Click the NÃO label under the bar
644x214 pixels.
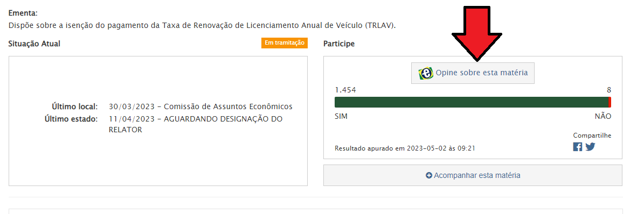pyautogui.click(x=603, y=117)
